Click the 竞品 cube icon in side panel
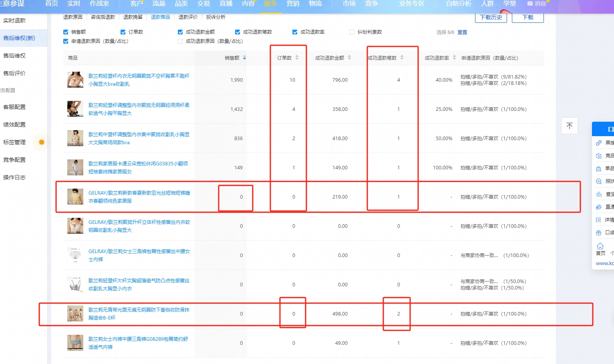The height and width of the screenshot is (364, 614). coord(599,156)
